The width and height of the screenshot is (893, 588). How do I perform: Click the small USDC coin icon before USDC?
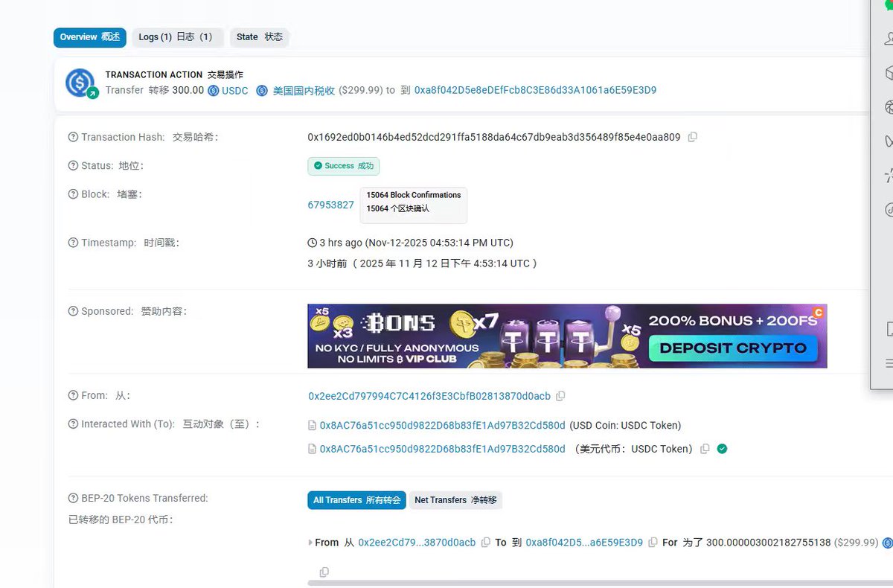[x=214, y=91]
